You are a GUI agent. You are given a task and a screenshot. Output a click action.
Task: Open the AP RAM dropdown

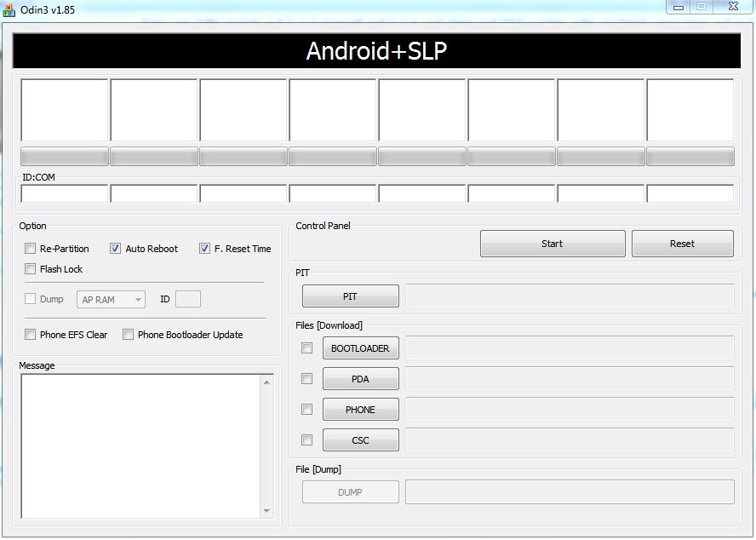click(x=111, y=300)
